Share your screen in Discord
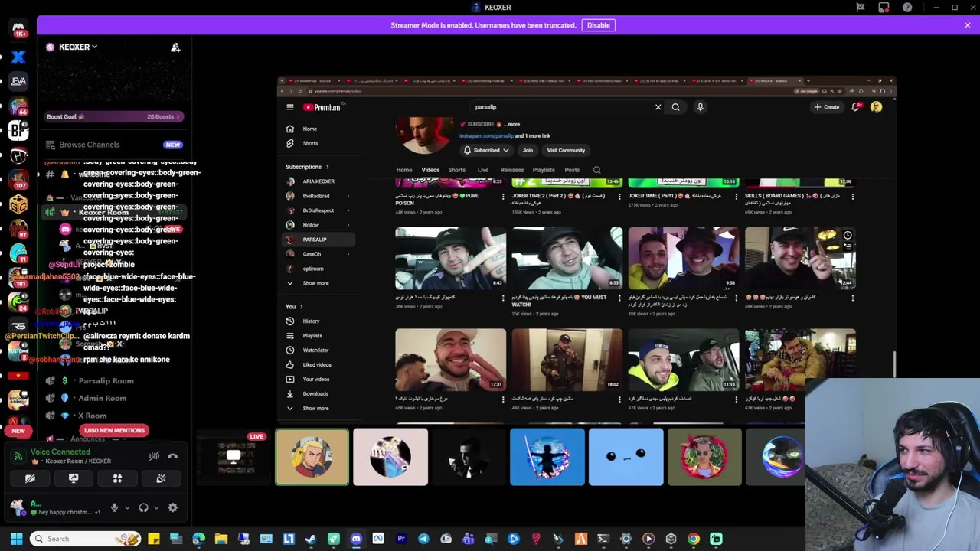Screen dimensions: 980x551 point(73,478)
